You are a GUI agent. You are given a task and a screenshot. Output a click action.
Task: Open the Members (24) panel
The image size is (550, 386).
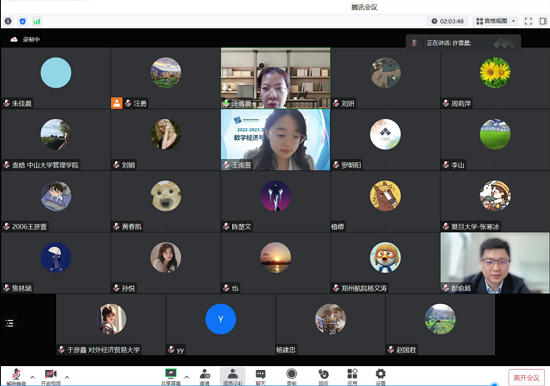[233, 377]
